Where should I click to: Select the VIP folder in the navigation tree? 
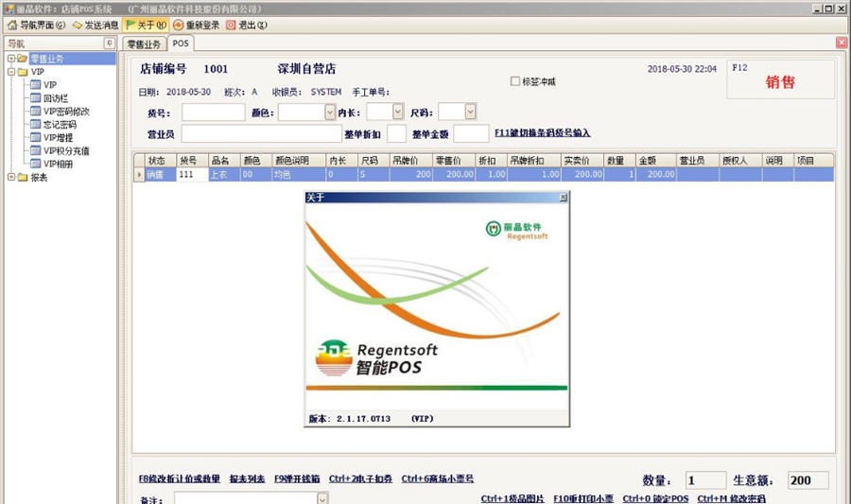point(38,72)
